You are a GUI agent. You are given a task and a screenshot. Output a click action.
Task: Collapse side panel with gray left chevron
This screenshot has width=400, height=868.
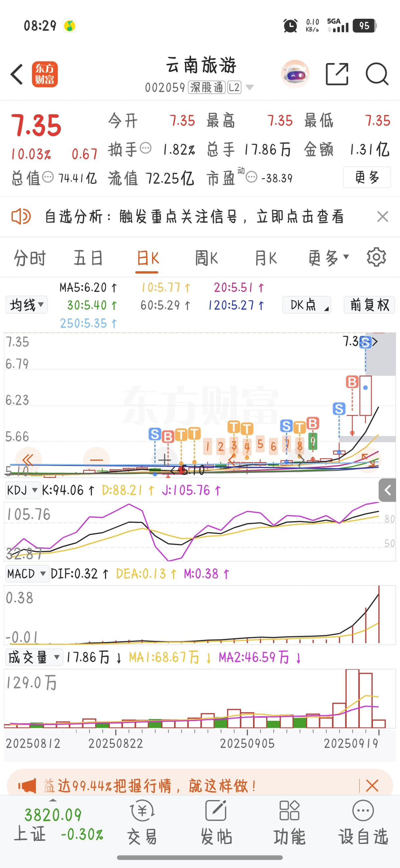387,490
